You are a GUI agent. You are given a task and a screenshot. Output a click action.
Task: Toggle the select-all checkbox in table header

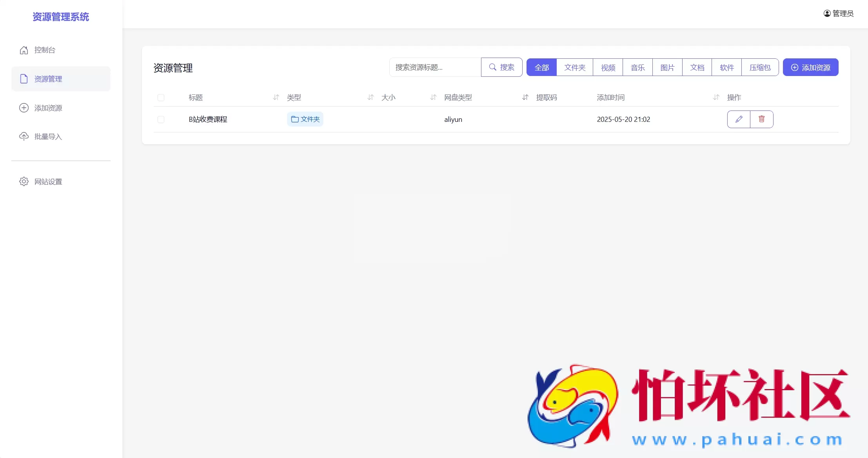161,98
